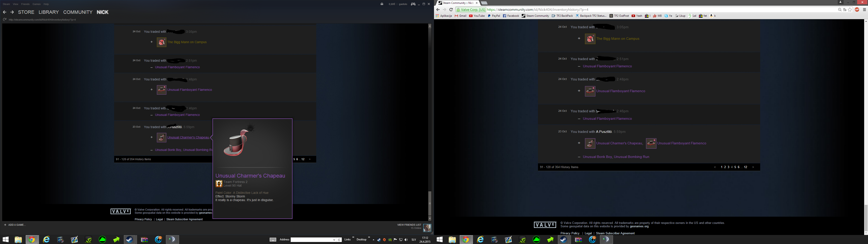Open the volume speaker tray icon

406,240
